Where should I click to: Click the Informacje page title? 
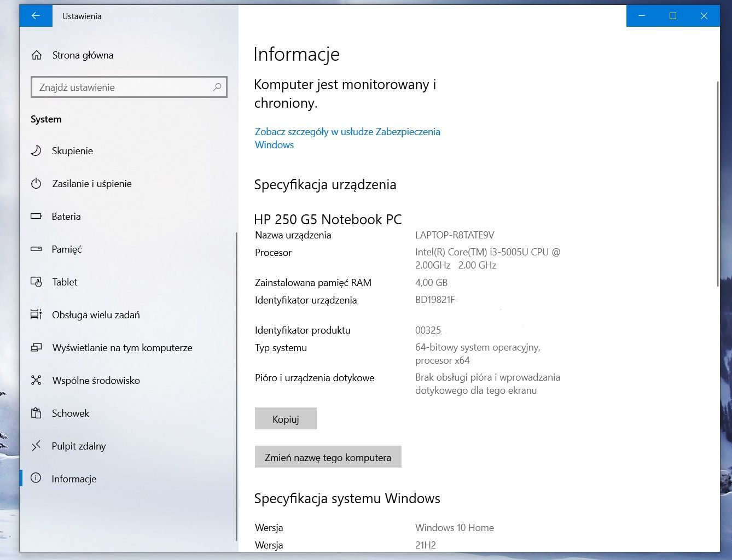click(297, 54)
